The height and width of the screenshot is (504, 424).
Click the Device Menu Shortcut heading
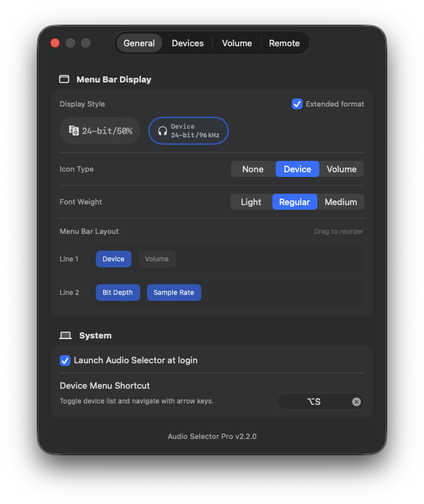(105, 386)
